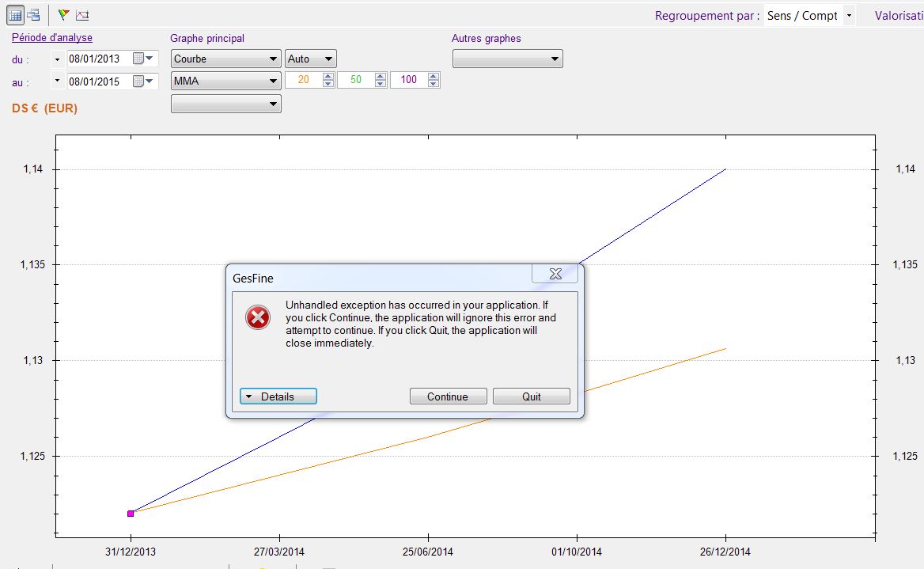Close the GesFine error dialog with X
The image size is (924, 569).
555,274
